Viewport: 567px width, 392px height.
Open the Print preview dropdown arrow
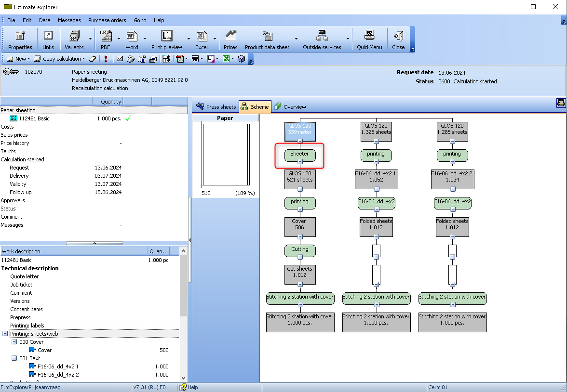pyautogui.click(x=189, y=39)
